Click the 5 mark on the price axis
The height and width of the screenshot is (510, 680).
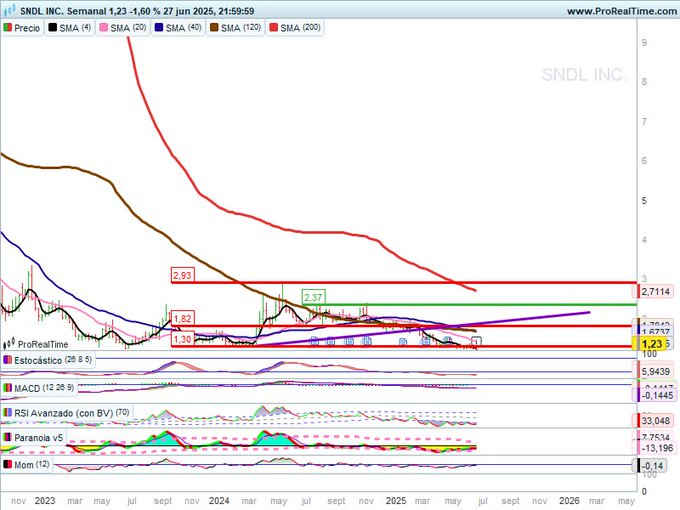pos(644,200)
